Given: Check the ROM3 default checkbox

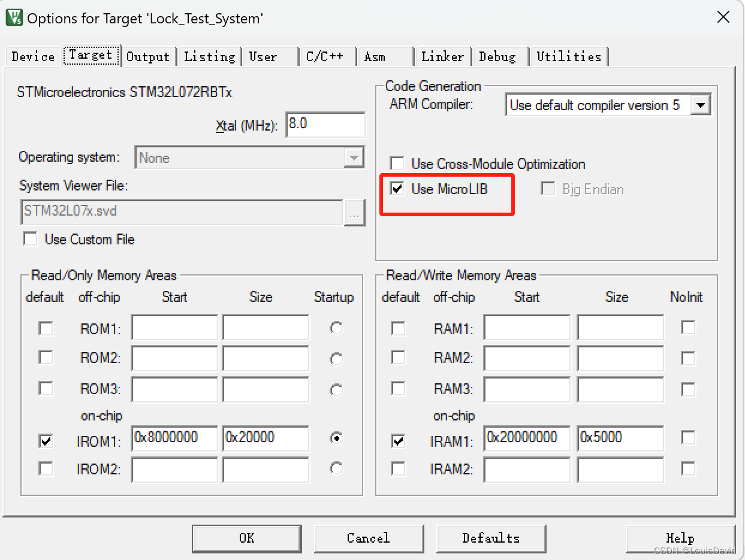Looking at the screenshot, I should 46,388.
